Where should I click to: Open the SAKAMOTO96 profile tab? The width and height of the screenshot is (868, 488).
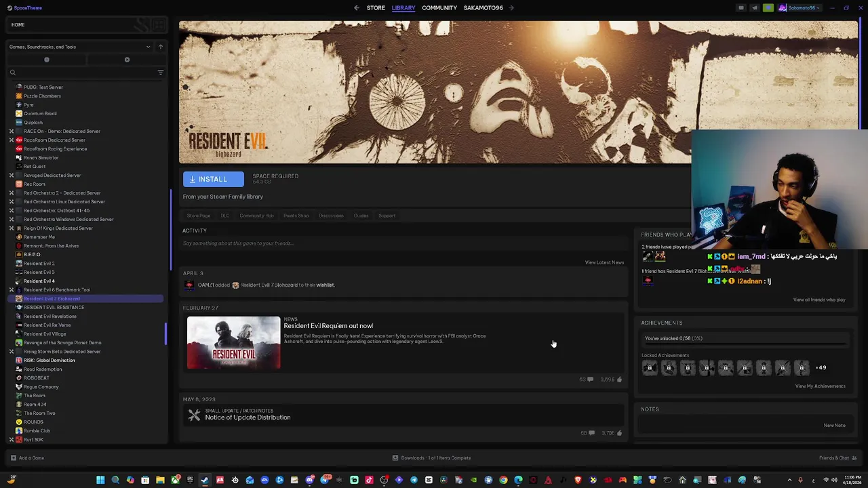point(483,8)
